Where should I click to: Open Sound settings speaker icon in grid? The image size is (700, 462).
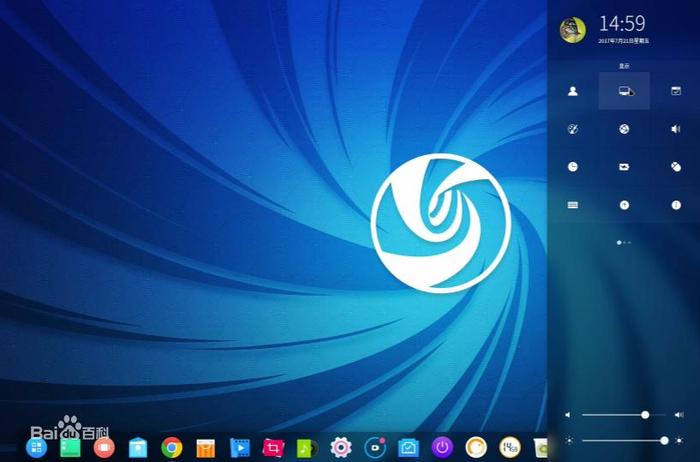676,129
